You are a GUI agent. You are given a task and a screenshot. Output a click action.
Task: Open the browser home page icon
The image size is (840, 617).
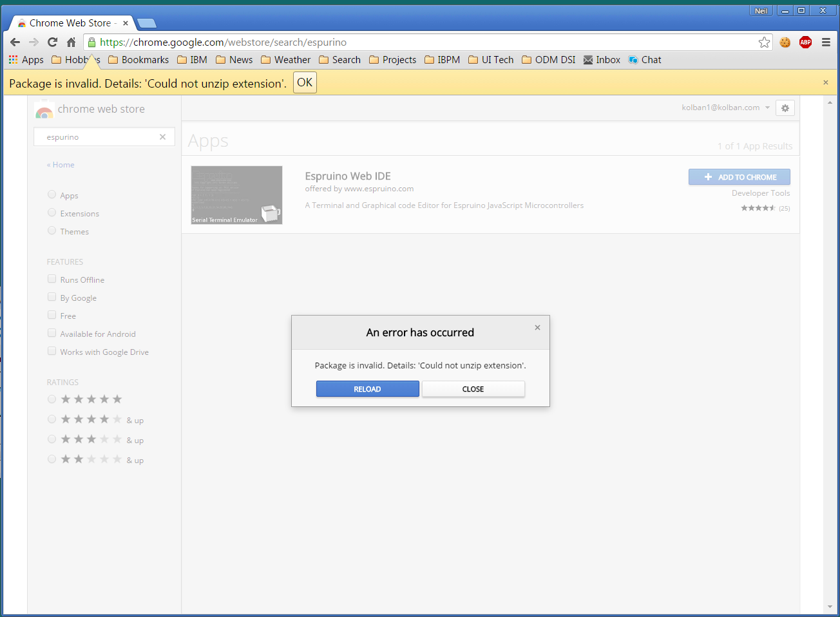pyautogui.click(x=72, y=43)
